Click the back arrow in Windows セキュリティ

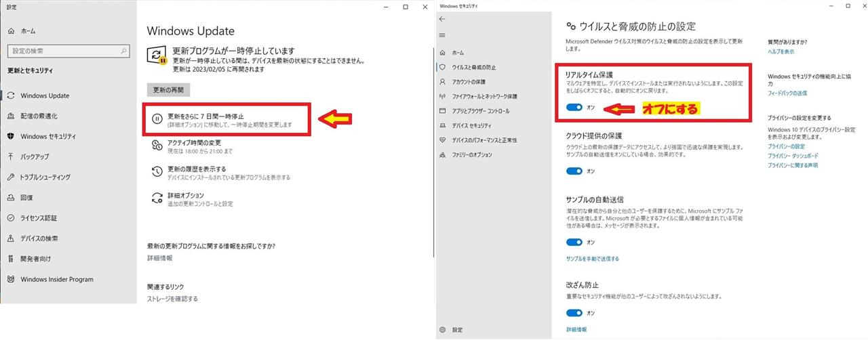(443, 19)
